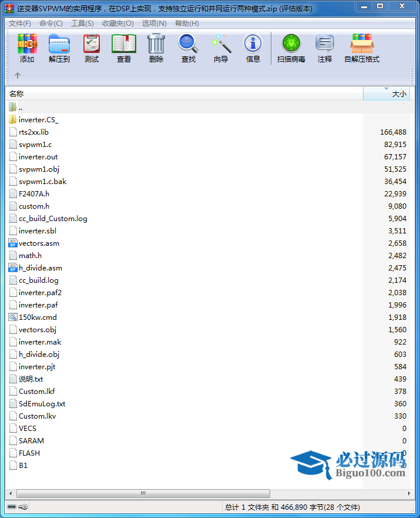
Task: Click the size value 166,488
Action: tap(394, 132)
